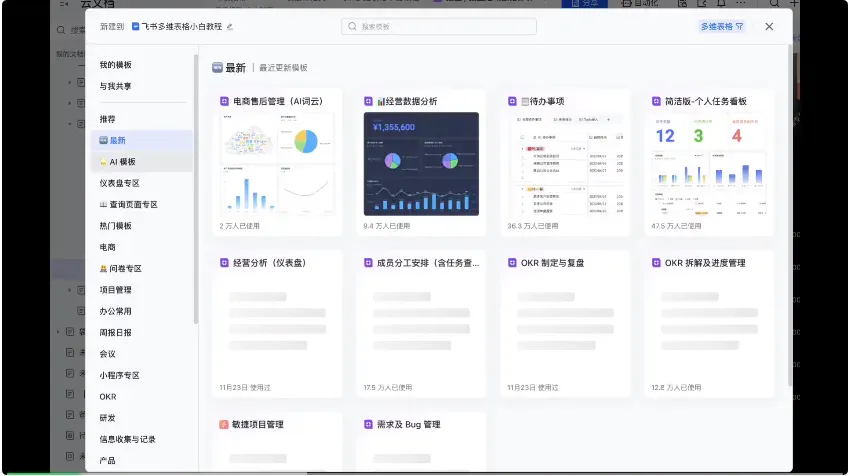Image resolution: width=849 pixels, height=476 pixels.
Task: Select 会议 category
Action: pyautogui.click(x=107, y=354)
